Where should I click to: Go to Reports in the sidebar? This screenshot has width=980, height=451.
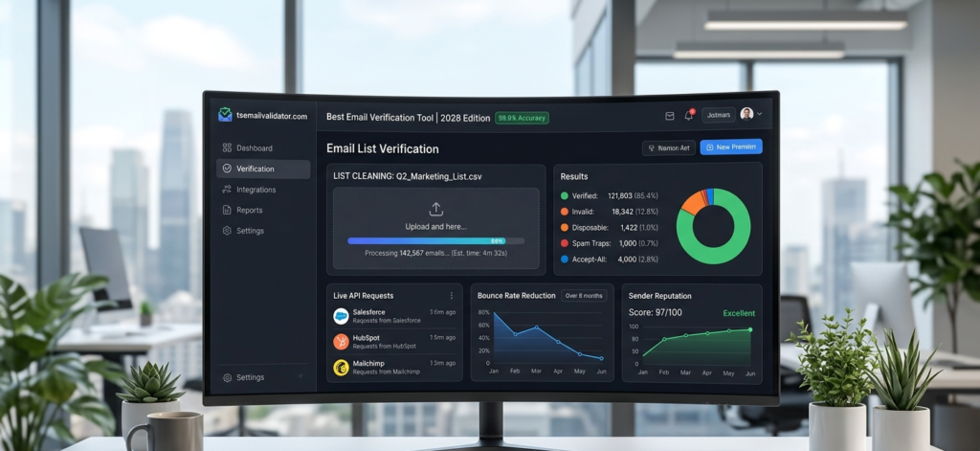pos(249,211)
